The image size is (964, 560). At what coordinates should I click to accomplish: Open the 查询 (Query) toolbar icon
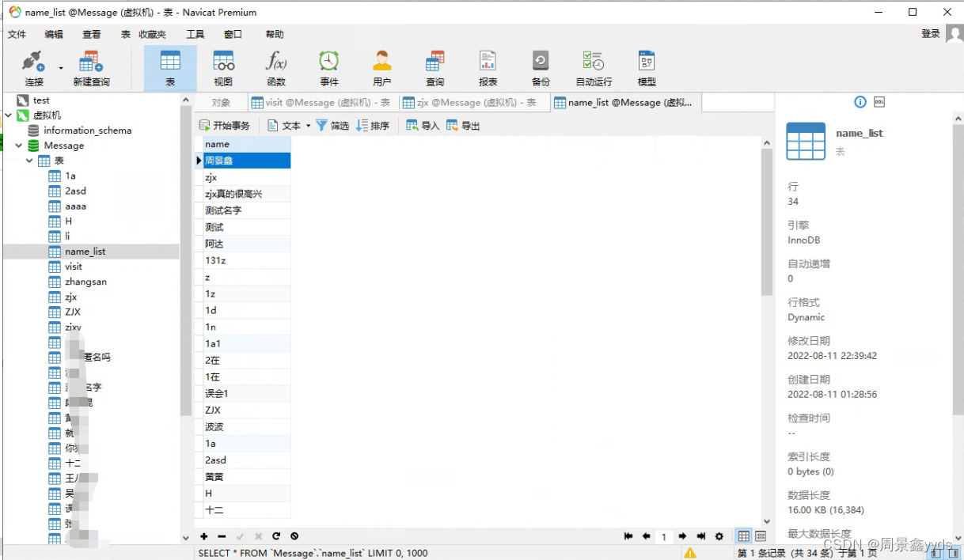[x=435, y=68]
